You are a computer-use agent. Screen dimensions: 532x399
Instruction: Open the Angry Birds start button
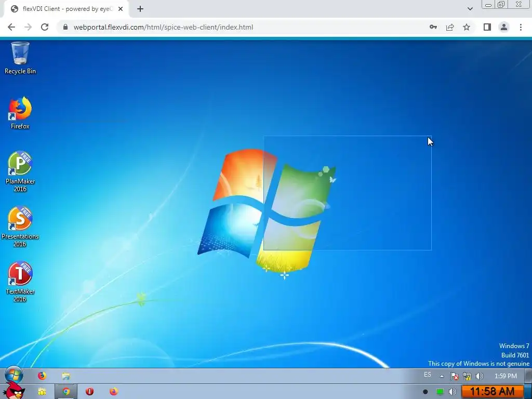(15, 391)
